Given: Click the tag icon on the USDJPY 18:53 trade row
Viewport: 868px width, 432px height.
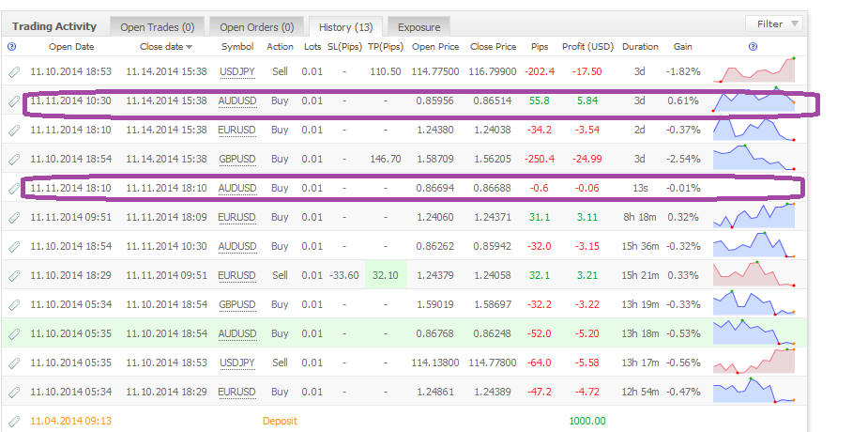Looking at the screenshot, I should [x=14, y=71].
